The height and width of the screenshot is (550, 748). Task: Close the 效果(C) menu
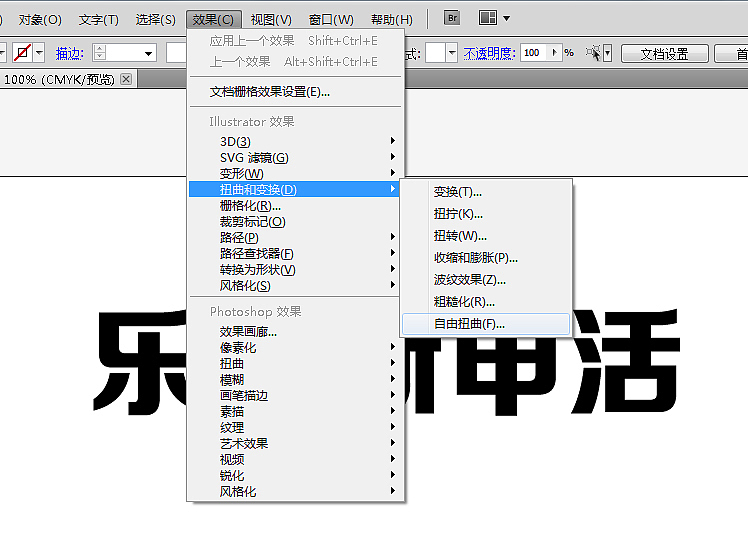coord(214,20)
